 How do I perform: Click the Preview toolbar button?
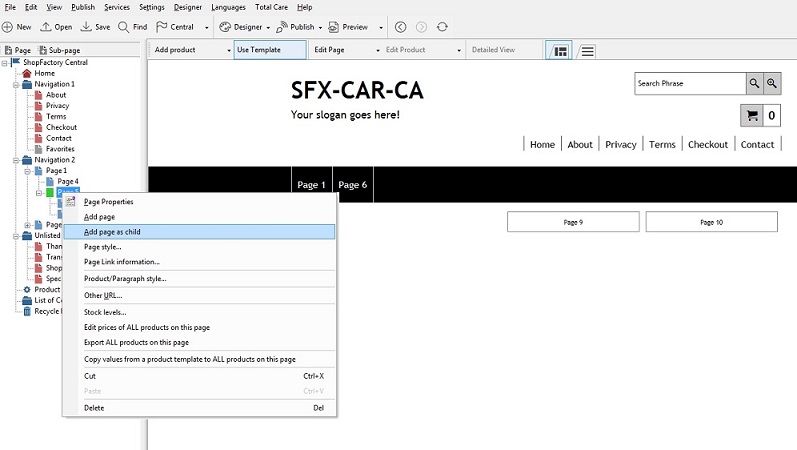tap(348, 27)
